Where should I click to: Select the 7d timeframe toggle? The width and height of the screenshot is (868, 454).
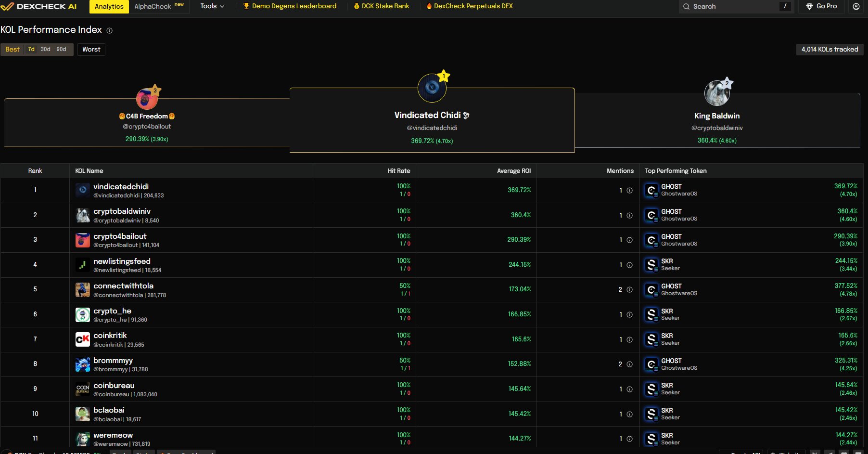31,49
